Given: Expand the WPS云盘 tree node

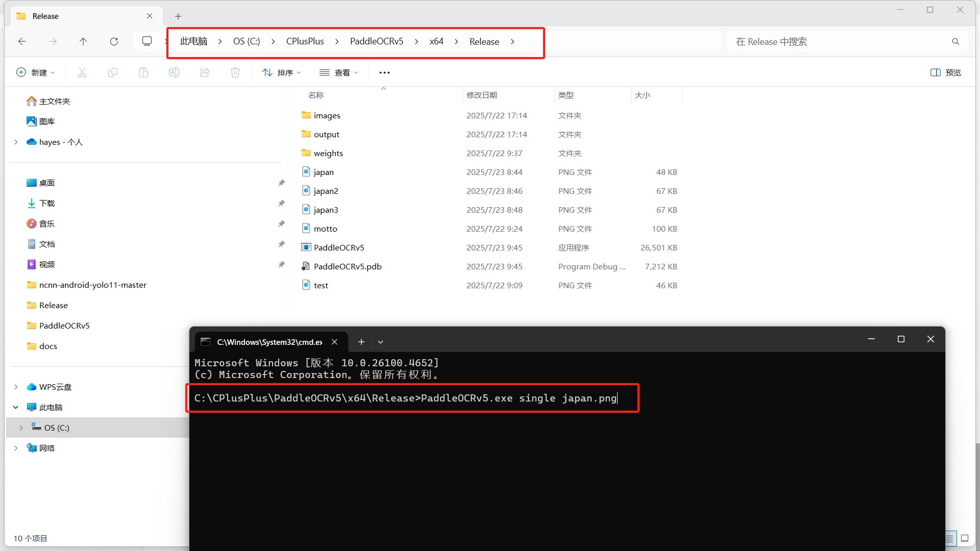Looking at the screenshot, I should click(x=16, y=387).
